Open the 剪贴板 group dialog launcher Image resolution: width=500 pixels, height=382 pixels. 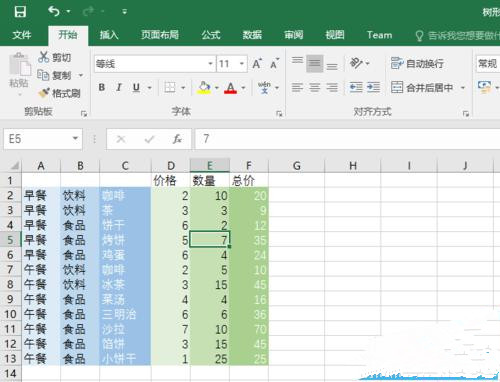click(84, 114)
